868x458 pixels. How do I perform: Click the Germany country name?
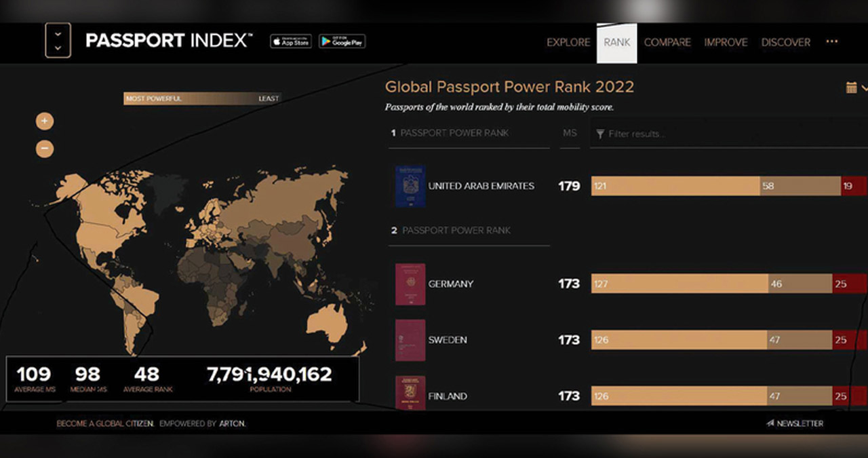pos(451,284)
